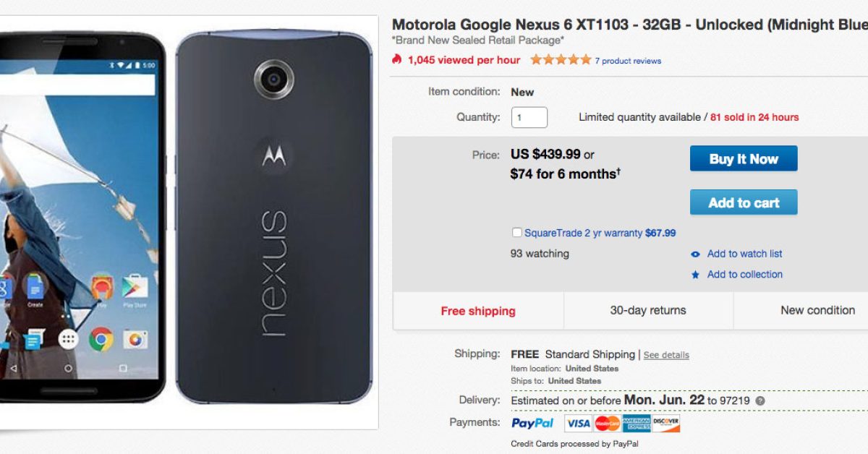Open the See details shipping link

tap(666, 355)
